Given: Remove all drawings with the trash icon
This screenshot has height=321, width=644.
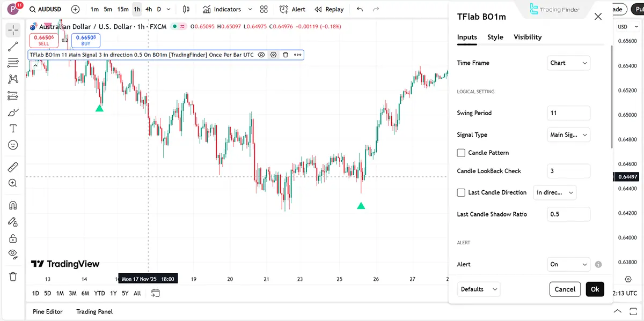Looking at the screenshot, I should point(13,277).
